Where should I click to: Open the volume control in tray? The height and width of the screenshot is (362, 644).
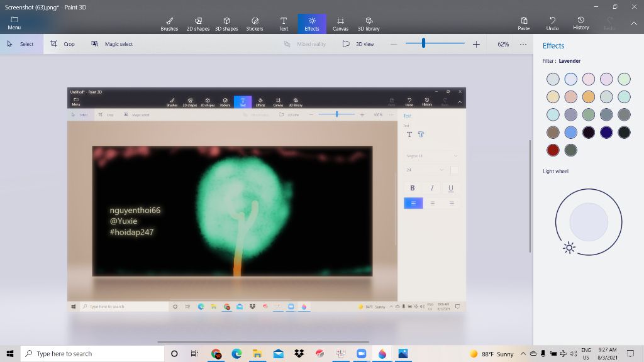pyautogui.click(x=574, y=353)
